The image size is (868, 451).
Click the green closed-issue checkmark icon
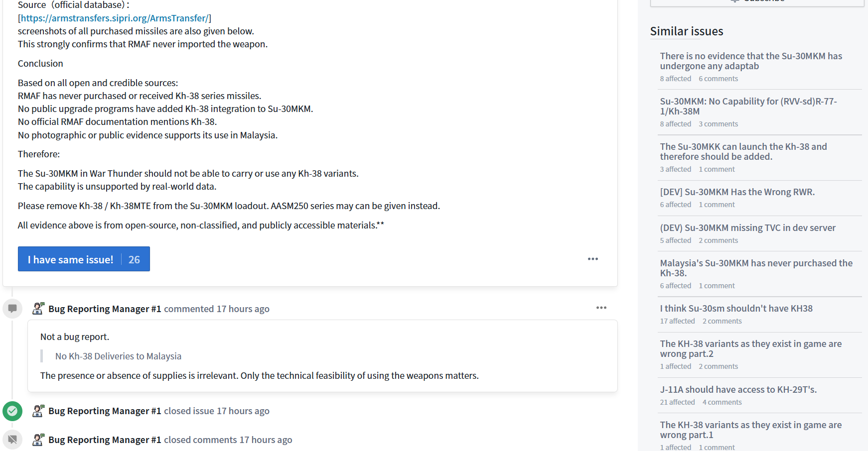coord(12,411)
